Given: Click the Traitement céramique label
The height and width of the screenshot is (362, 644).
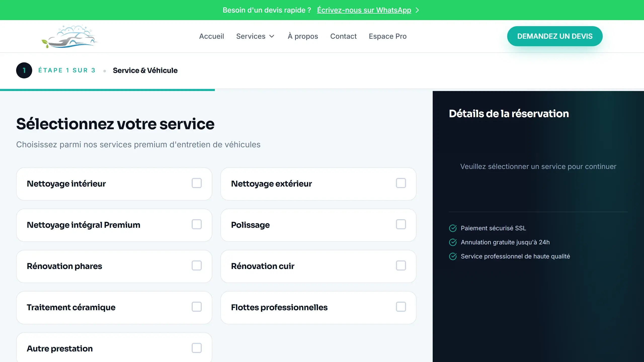Looking at the screenshot, I should 71,307.
